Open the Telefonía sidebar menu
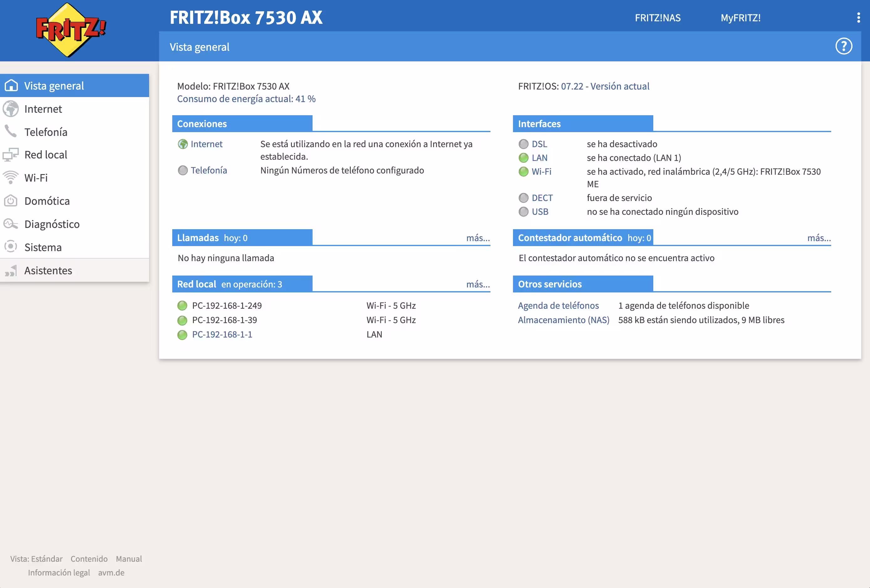This screenshot has height=588, width=870. pyautogui.click(x=75, y=132)
